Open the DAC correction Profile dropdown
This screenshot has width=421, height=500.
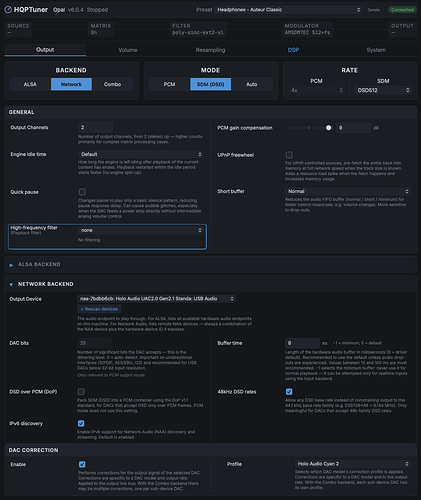pyautogui.click(x=353, y=464)
